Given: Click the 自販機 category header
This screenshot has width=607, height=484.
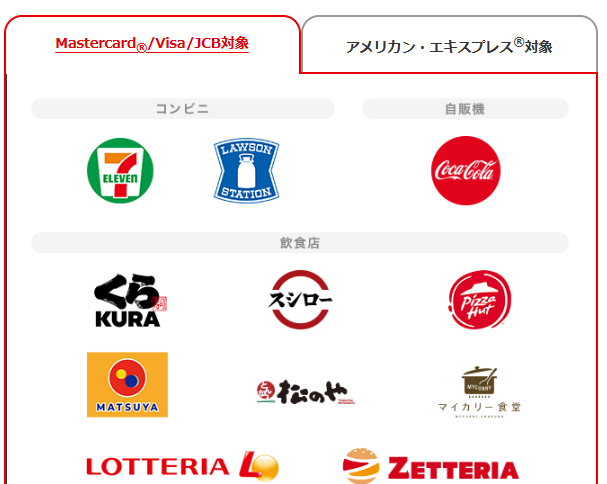Looking at the screenshot, I should (x=465, y=109).
